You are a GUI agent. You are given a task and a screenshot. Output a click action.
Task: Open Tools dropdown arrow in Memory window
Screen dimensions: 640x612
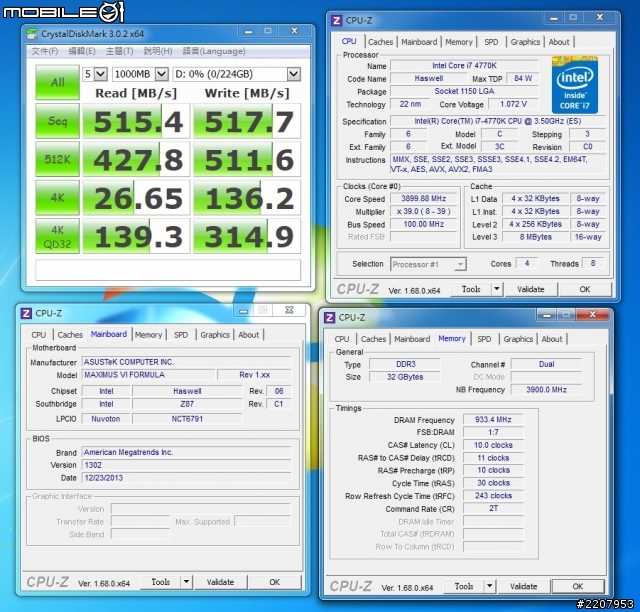pos(489,586)
